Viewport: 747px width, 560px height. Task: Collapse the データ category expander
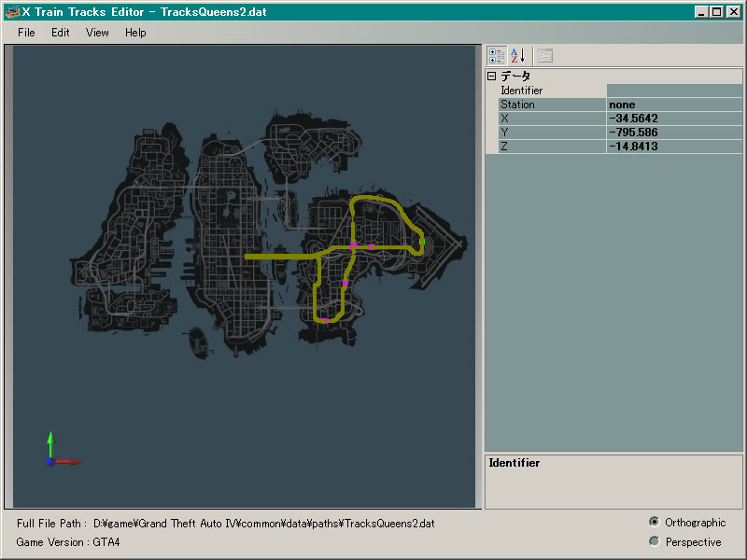click(x=492, y=76)
